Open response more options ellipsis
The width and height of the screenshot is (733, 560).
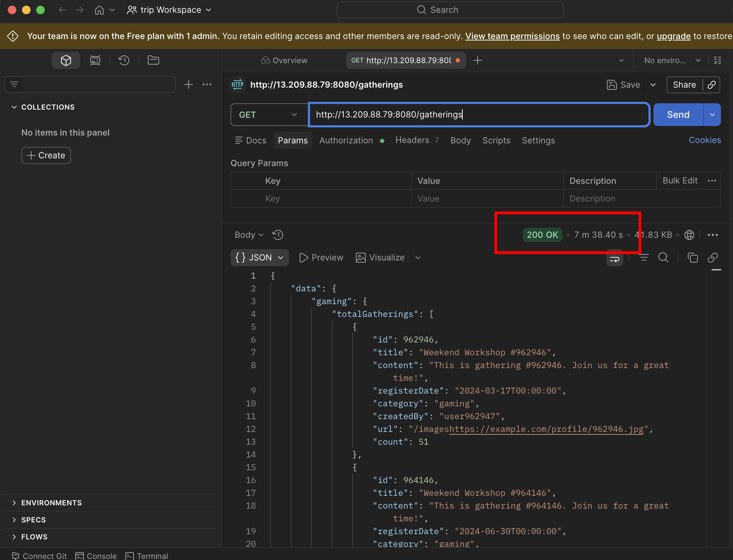pyautogui.click(x=713, y=235)
